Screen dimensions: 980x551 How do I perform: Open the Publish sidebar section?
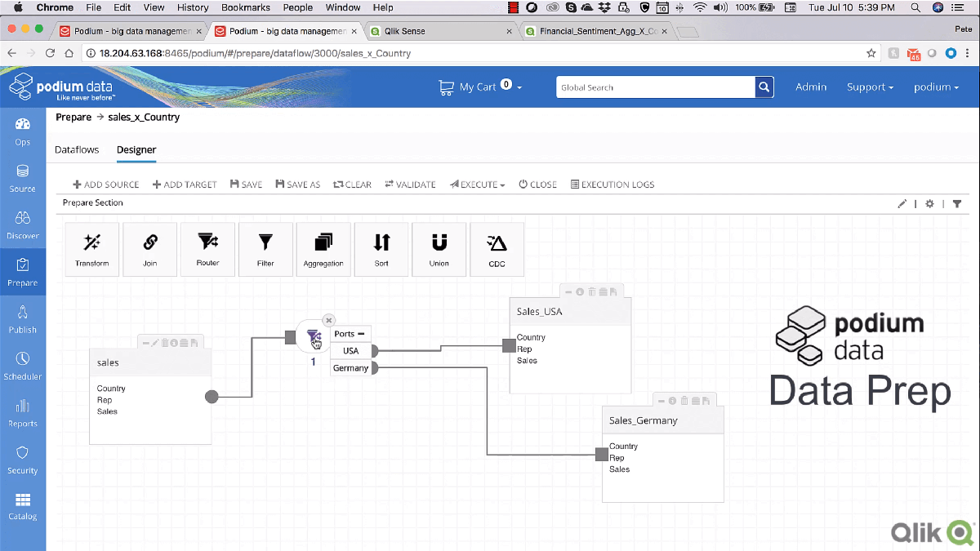(23, 319)
